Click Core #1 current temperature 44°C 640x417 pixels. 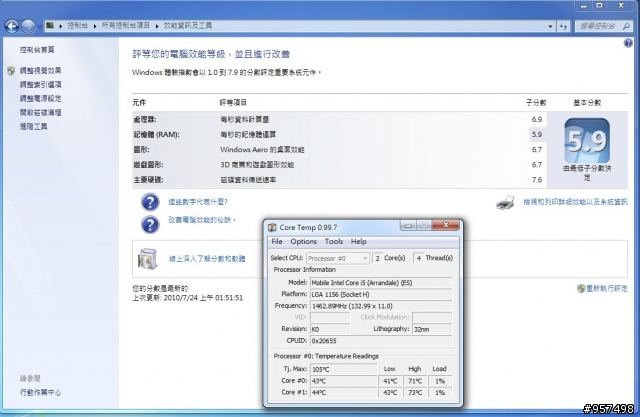pyautogui.click(x=343, y=393)
